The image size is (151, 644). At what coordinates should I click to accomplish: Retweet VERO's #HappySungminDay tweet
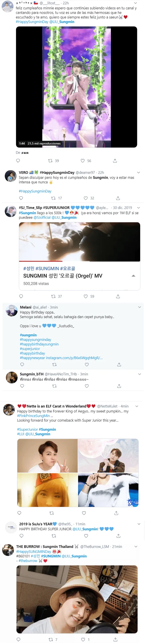(x=53, y=198)
